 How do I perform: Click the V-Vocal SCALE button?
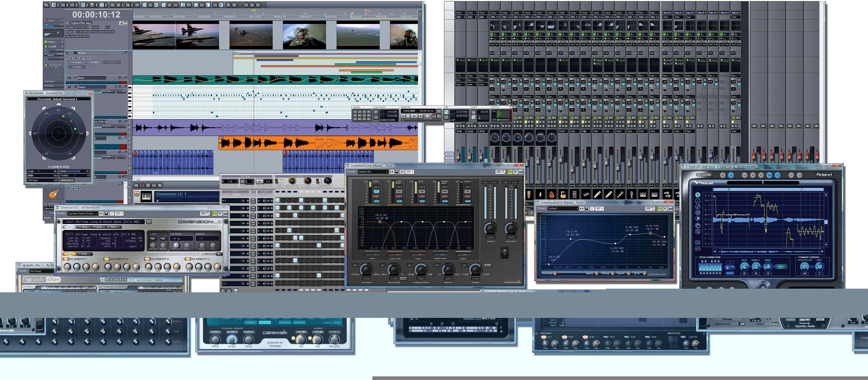pyautogui.click(x=729, y=273)
